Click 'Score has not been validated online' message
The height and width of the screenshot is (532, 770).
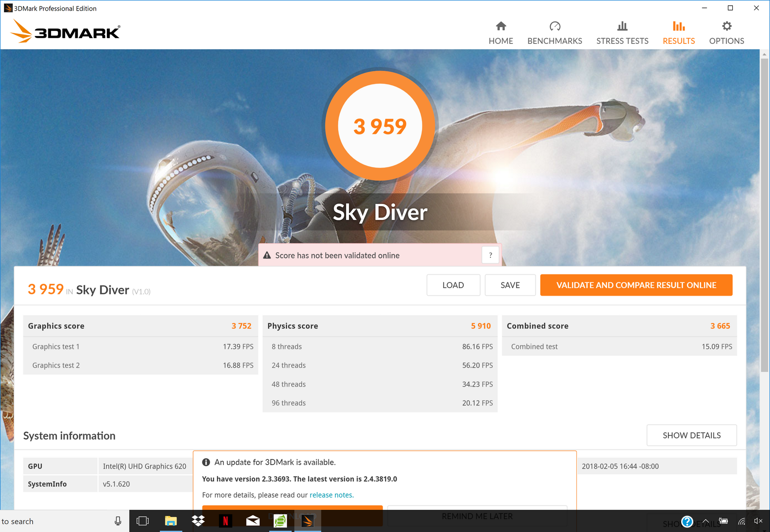click(337, 255)
